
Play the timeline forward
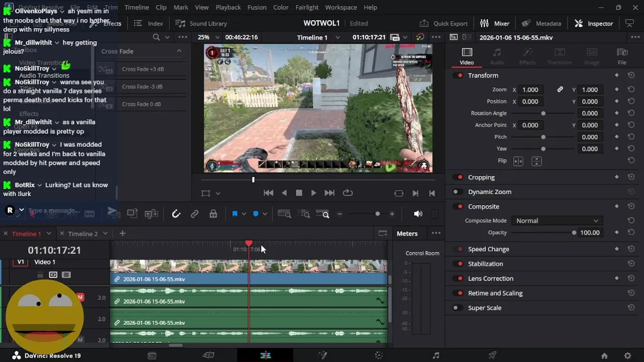tap(313, 193)
